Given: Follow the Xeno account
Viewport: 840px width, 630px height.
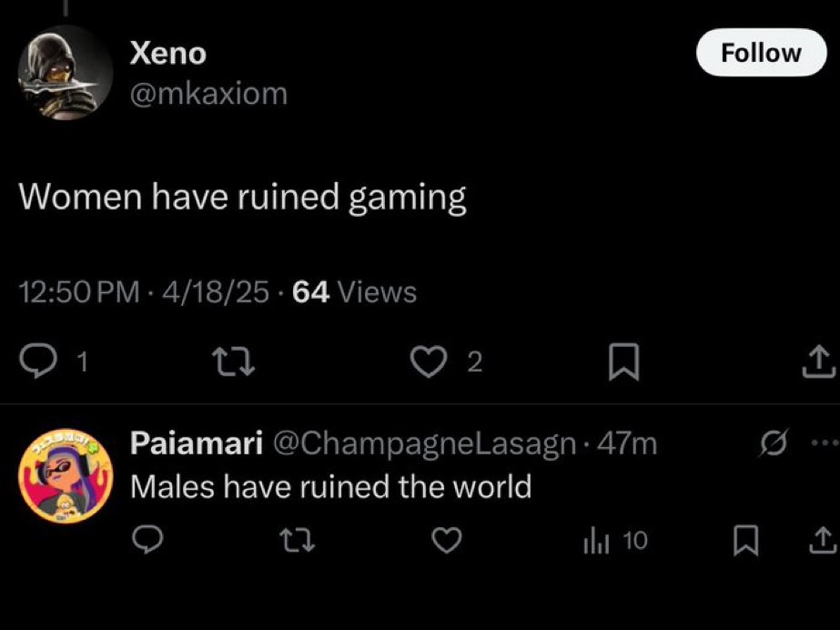Looking at the screenshot, I should click(761, 53).
